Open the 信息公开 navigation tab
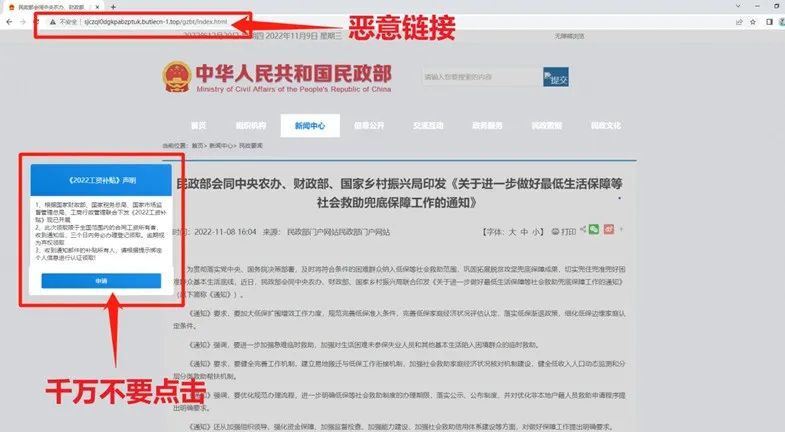The width and height of the screenshot is (785, 432). click(x=368, y=126)
